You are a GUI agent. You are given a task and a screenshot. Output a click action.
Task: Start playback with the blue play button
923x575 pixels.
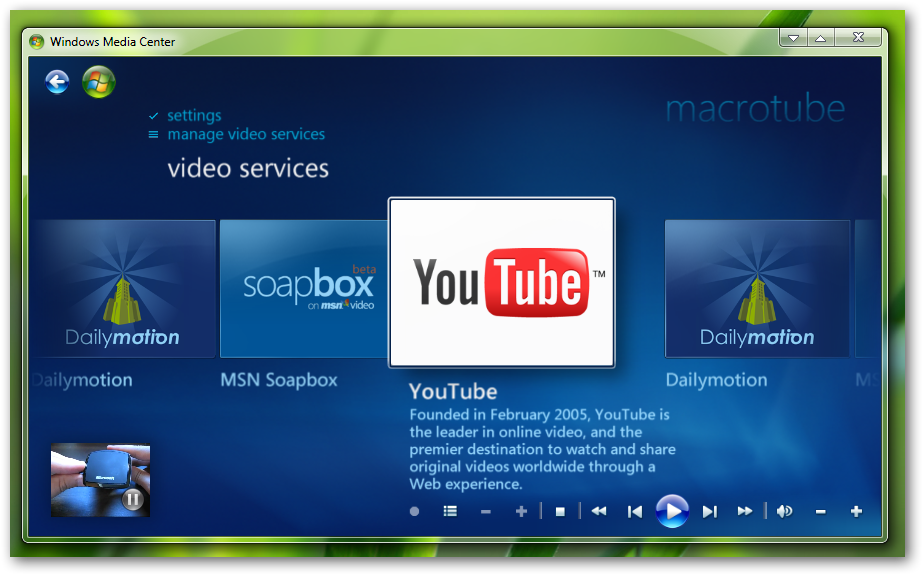click(672, 511)
